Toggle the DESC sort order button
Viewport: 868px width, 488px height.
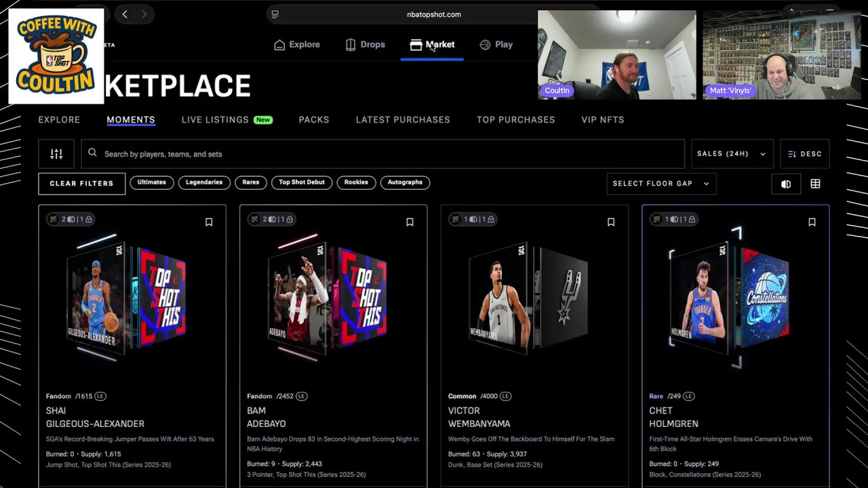[805, 154]
